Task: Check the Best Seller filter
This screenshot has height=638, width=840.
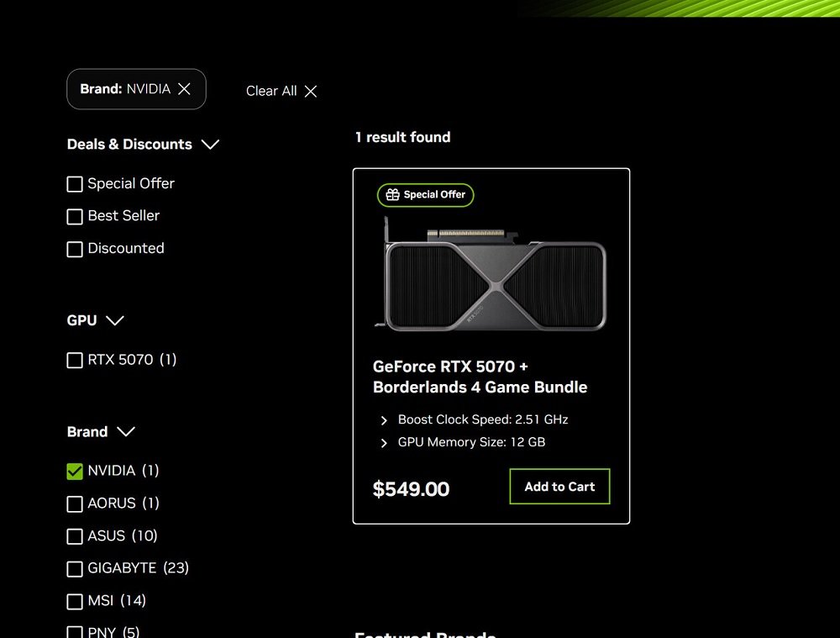Action: (x=75, y=217)
